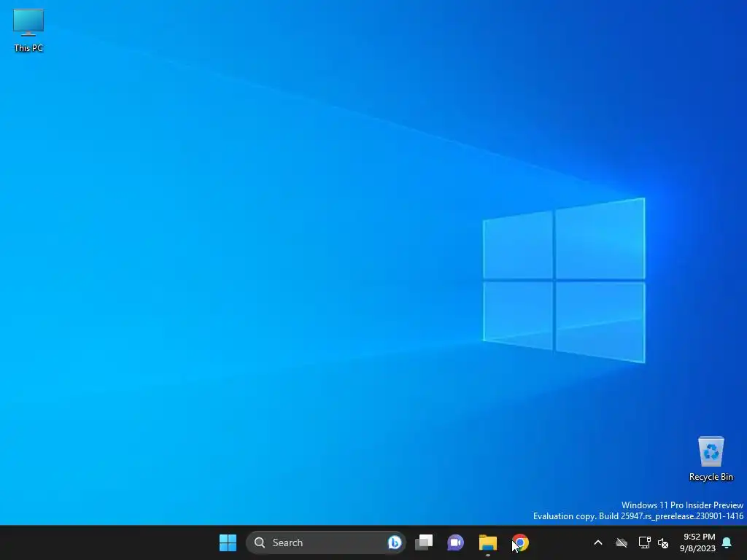Screen dimensions: 747x560
Task: Open Task View on the taskbar
Action: [424, 542]
